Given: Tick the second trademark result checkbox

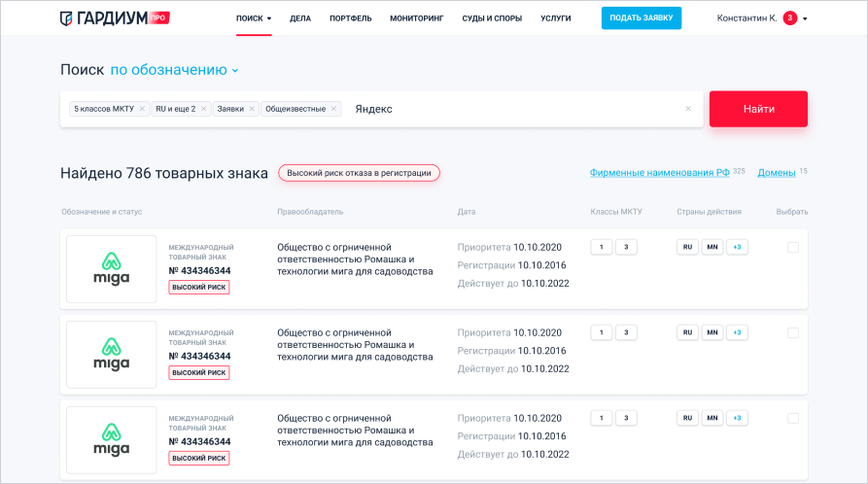Looking at the screenshot, I should [x=793, y=333].
